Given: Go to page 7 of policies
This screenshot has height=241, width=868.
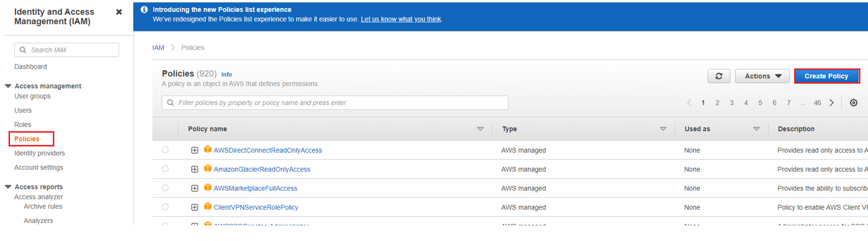Looking at the screenshot, I should coord(789,103).
